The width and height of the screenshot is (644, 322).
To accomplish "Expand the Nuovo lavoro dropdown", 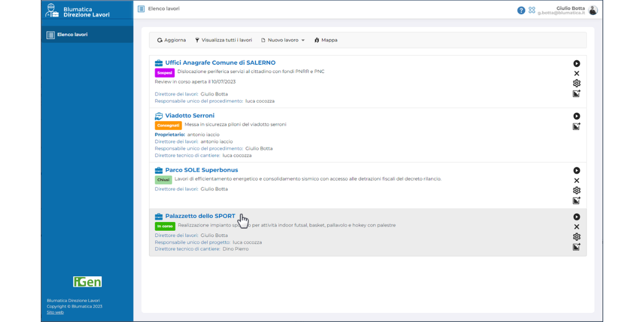I will point(283,40).
